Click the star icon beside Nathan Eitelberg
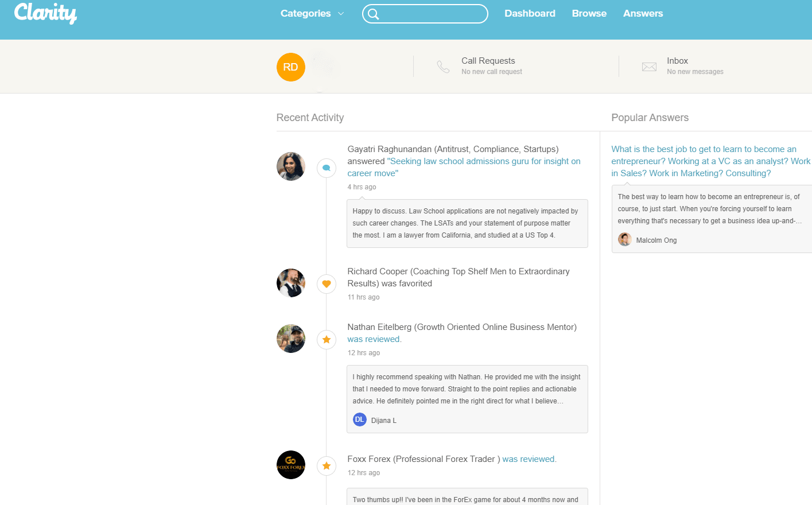The width and height of the screenshot is (812, 505). (x=327, y=339)
